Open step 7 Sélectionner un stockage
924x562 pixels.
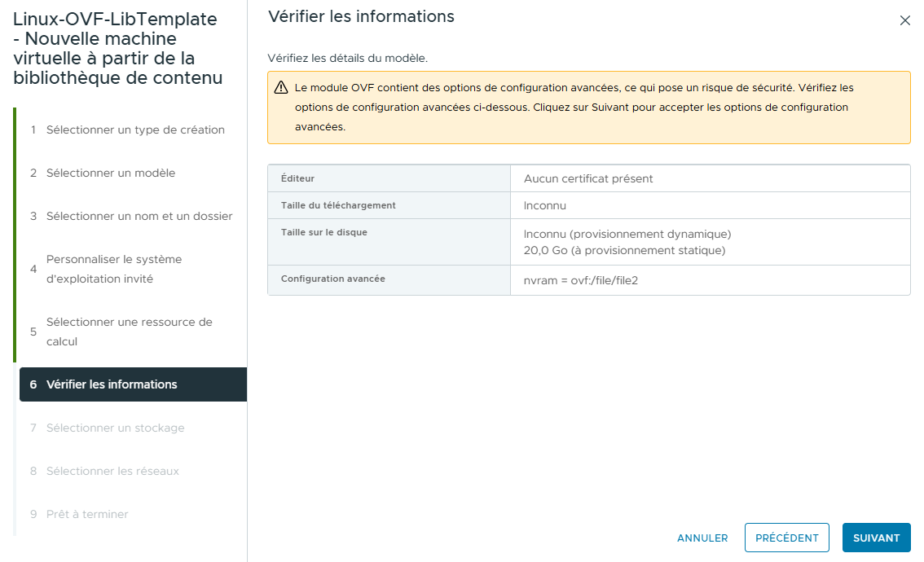click(x=114, y=427)
